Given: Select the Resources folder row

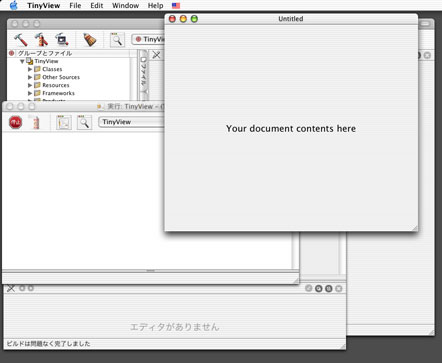Looking at the screenshot, I should tap(69, 85).
